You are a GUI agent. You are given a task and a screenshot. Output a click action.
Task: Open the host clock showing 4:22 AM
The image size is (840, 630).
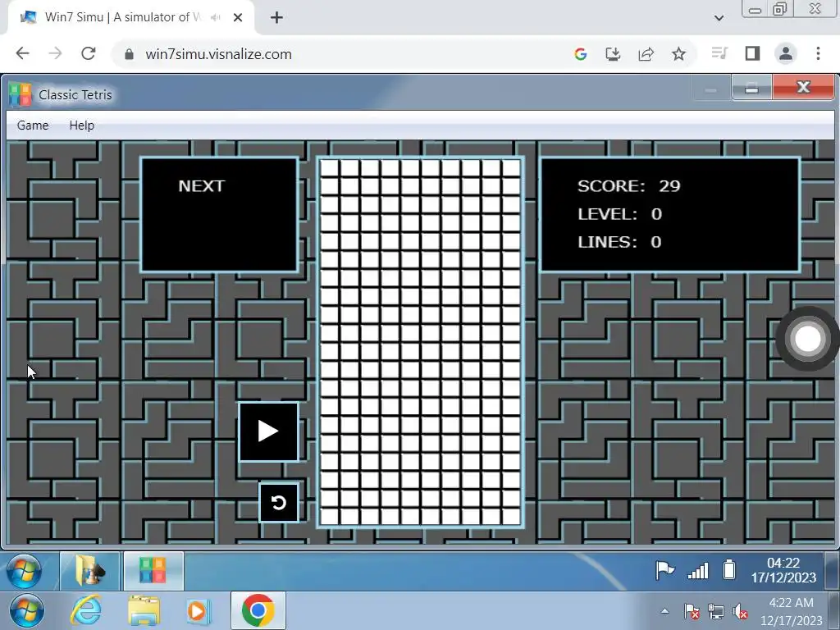tap(791, 611)
